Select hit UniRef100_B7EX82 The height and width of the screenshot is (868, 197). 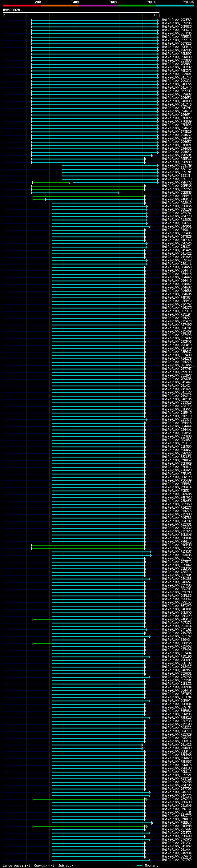point(177,67)
